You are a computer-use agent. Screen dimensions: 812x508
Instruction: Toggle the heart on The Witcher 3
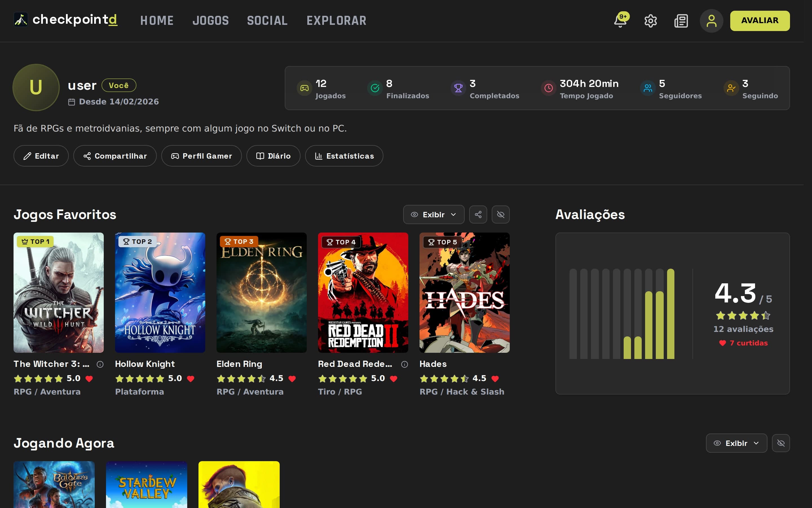[89, 379]
